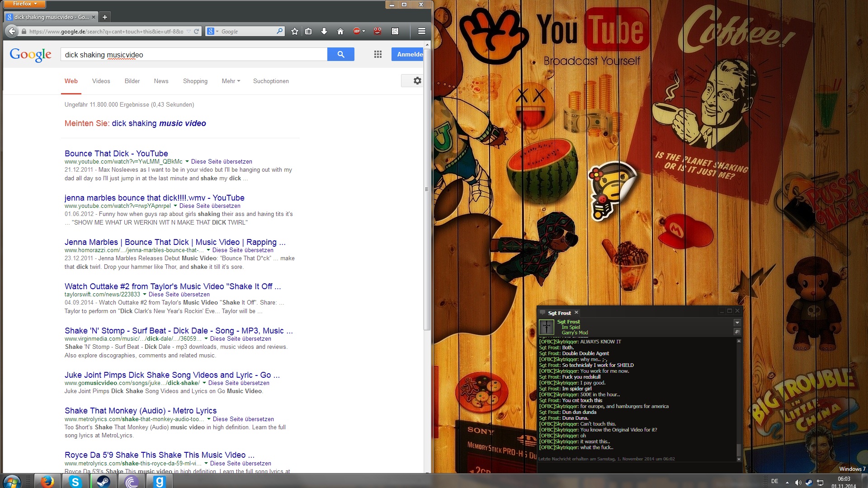Click the Anmelden sign-in button
Screen dimensions: 868x488
click(x=408, y=54)
